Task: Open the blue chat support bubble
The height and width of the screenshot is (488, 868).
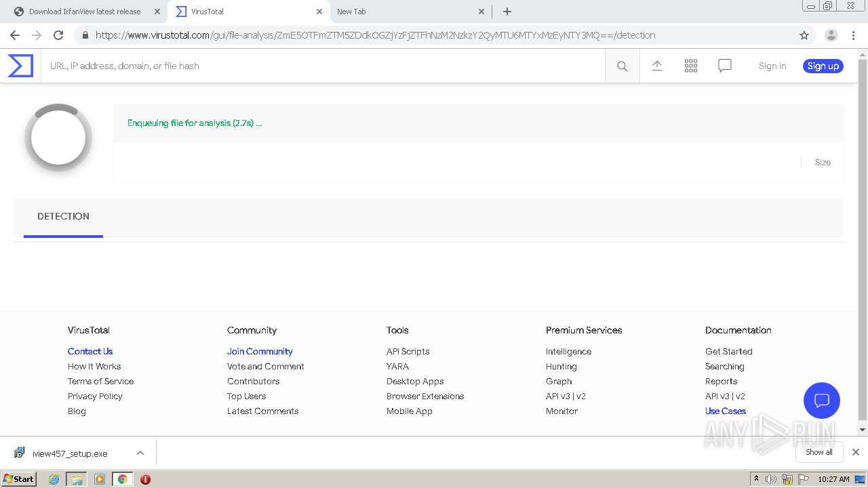Action: point(821,400)
